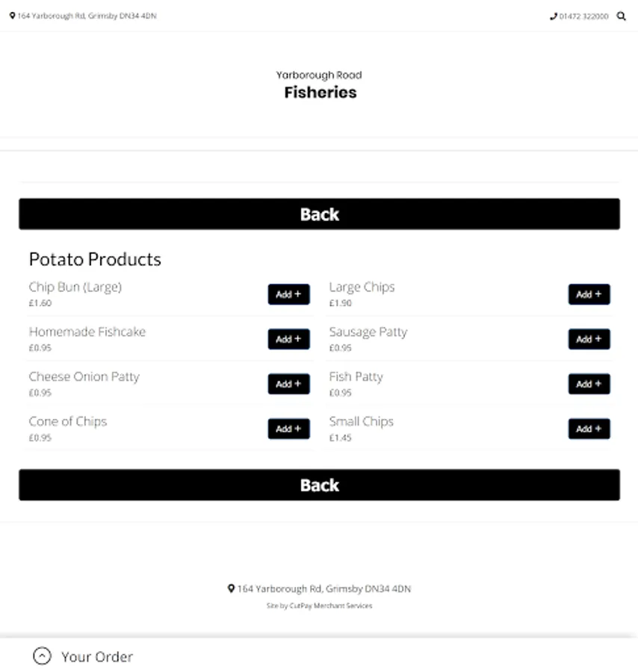Add Fish Patty to order

tap(589, 384)
